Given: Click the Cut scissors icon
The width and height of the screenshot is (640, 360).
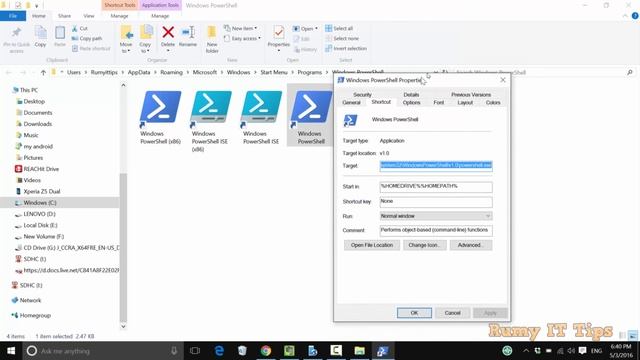Looking at the screenshot, I should (75, 29).
